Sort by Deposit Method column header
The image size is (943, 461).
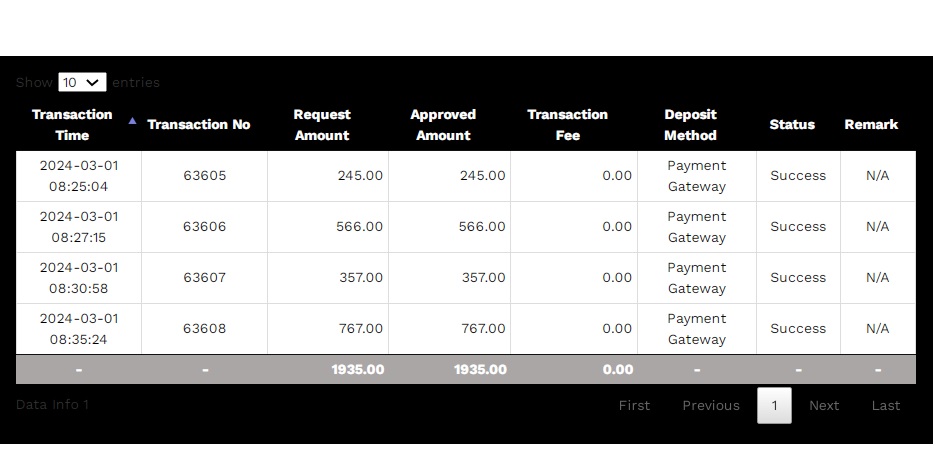pyautogui.click(x=690, y=125)
